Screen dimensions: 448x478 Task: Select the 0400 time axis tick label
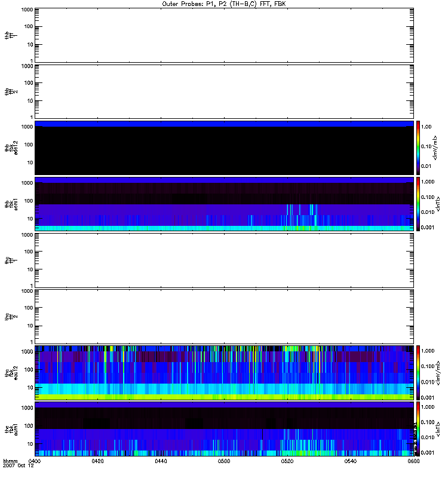[x=35, y=462]
